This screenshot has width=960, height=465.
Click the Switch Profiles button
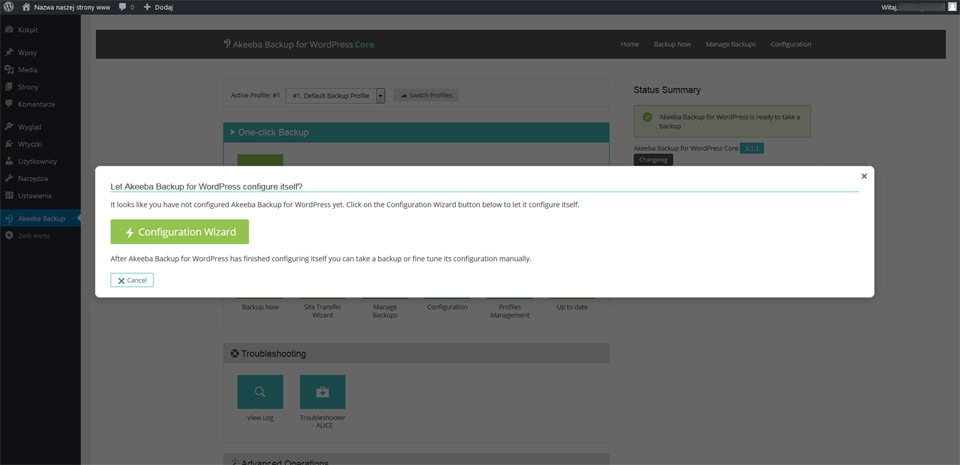(426, 95)
